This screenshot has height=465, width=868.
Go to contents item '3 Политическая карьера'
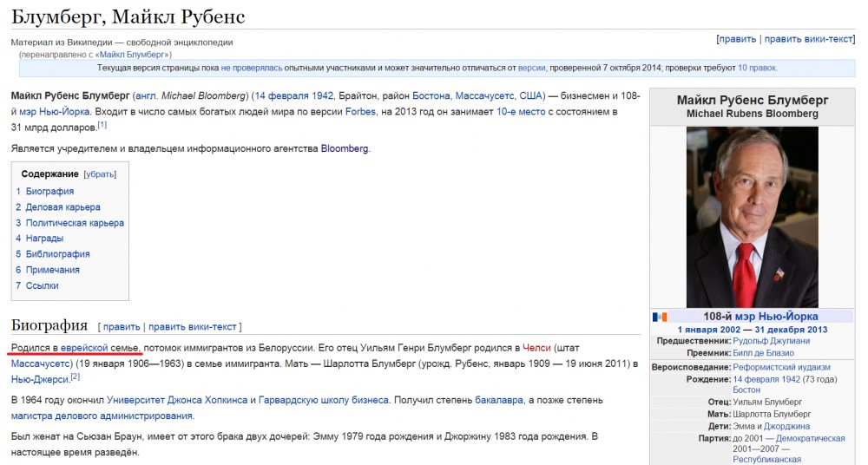69,223
